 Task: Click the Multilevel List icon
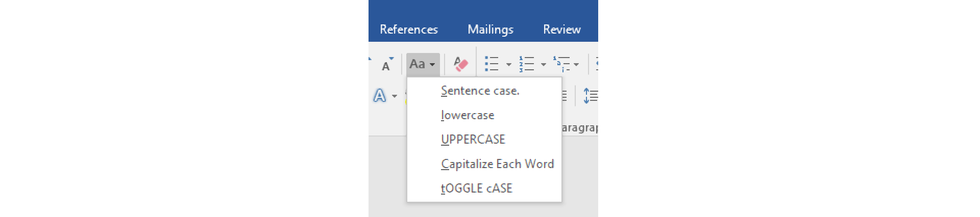pos(561,64)
